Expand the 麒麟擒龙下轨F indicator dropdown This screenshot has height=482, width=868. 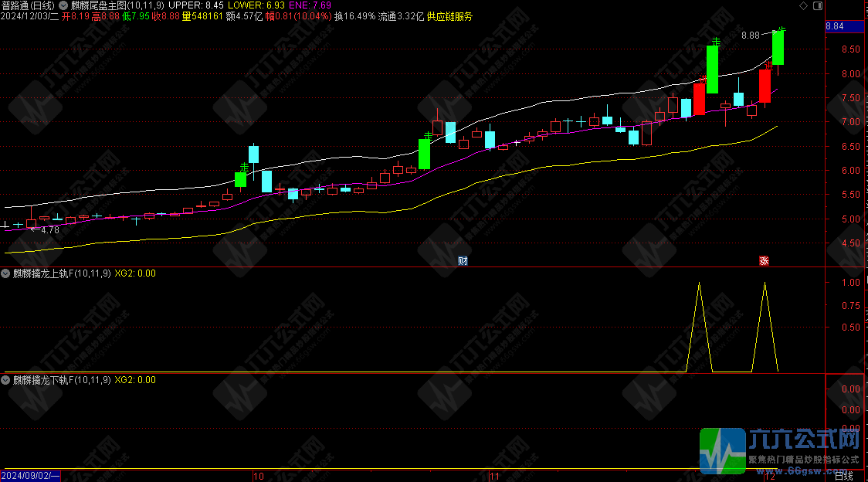coord(6,380)
